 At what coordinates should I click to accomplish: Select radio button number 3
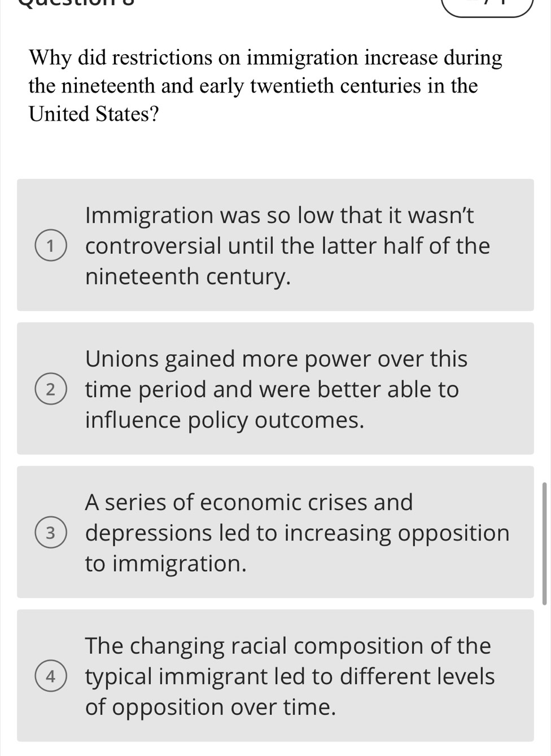click(51, 533)
